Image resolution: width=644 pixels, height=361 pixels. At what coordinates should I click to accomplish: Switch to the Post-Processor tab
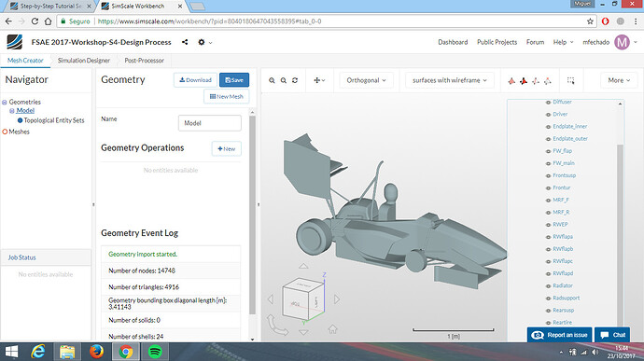(x=144, y=61)
